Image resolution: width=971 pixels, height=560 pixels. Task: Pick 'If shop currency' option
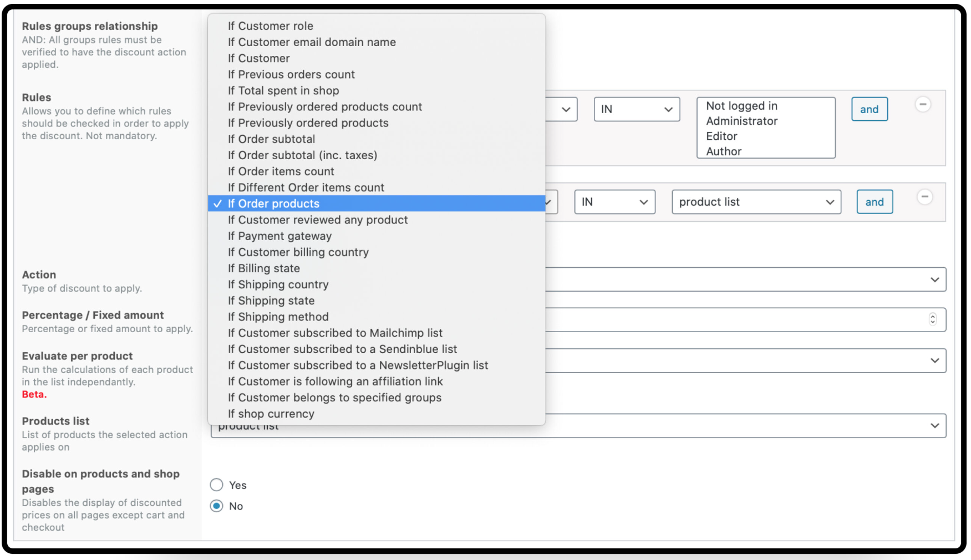pos(271,414)
